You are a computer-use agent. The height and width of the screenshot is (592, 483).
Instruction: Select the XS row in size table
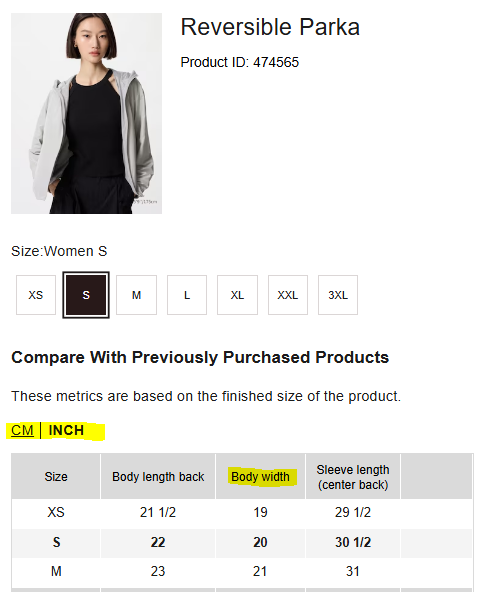pyautogui.click(x=242, y=512)
